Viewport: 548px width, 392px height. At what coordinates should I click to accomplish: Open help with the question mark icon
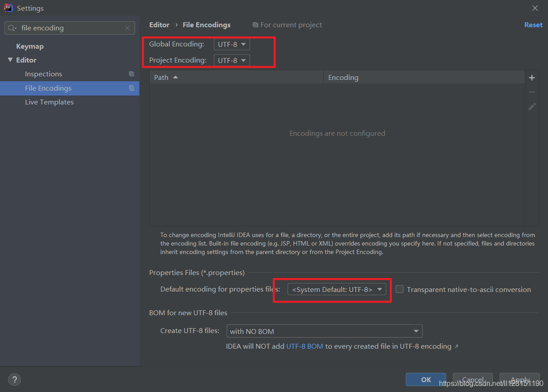14,380
